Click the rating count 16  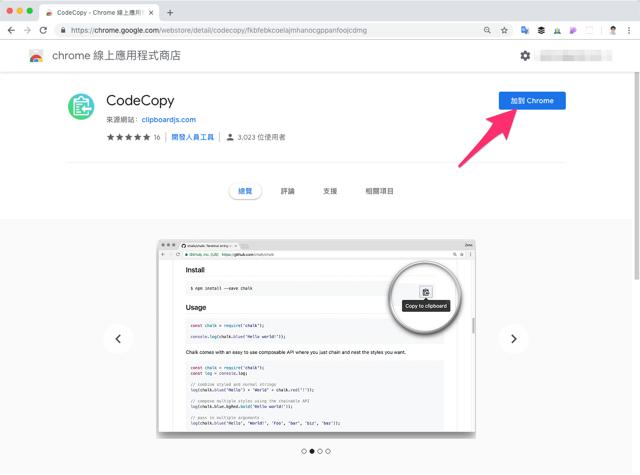coord(157,137)
